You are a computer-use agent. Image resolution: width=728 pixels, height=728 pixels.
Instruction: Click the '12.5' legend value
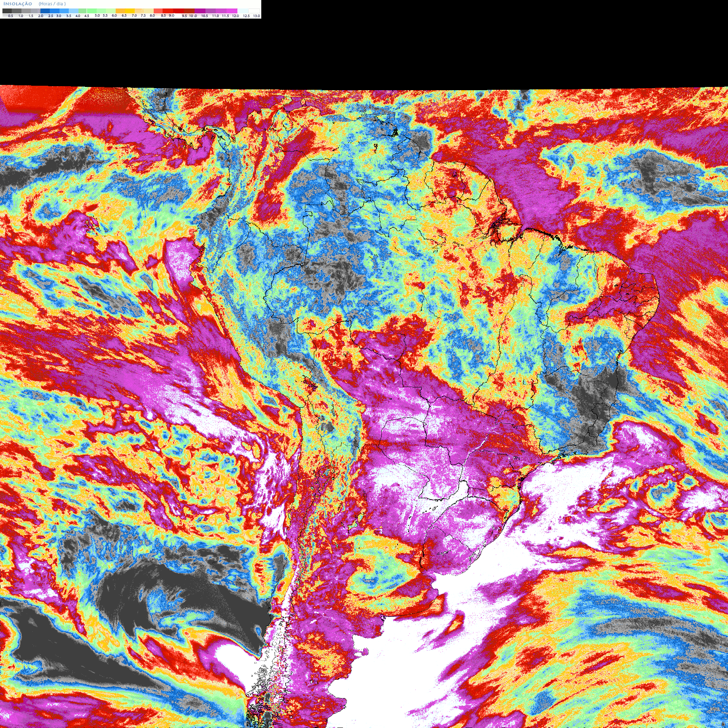[246, 16]
